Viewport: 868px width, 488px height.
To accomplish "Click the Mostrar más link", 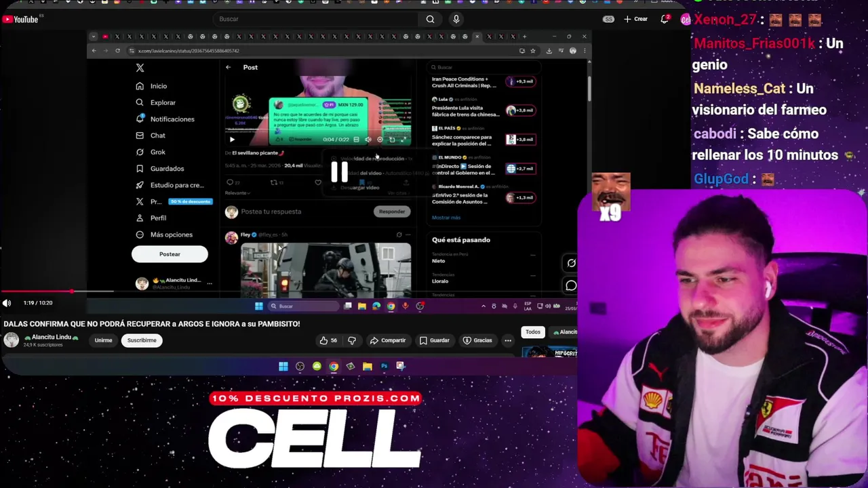I will pos(446,218).
